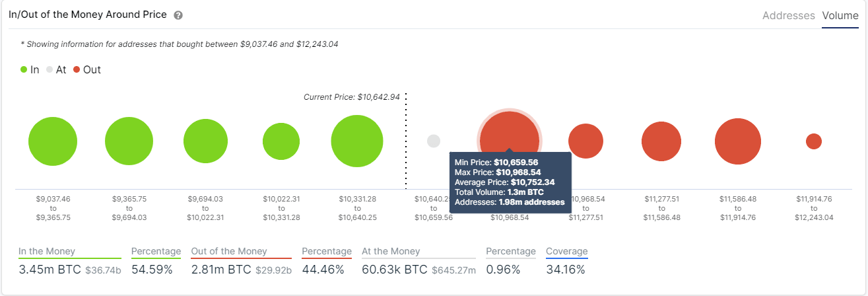The height and width of the screenshot is (296, 868).
Task: Click green bubble for $9,365.75 to $9,694.03
Action: pyautogui.click(x=129, y=141)
